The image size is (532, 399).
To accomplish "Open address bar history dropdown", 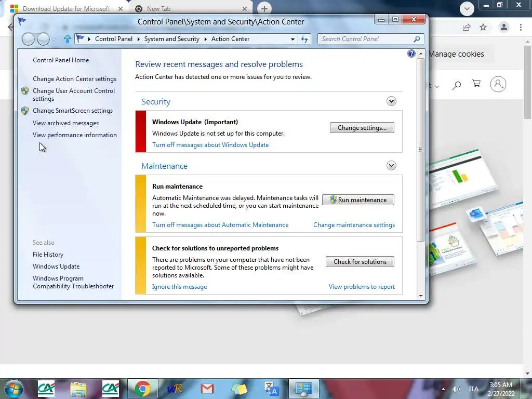I will (x=292, y=39).
